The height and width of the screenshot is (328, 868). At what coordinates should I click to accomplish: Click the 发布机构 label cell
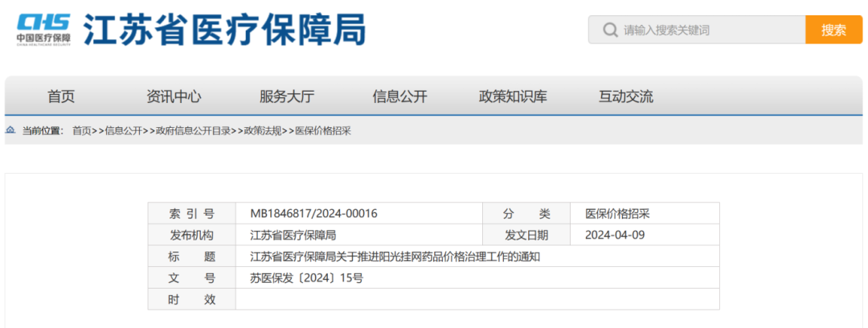pyautogui.click(x=191, y=235)
